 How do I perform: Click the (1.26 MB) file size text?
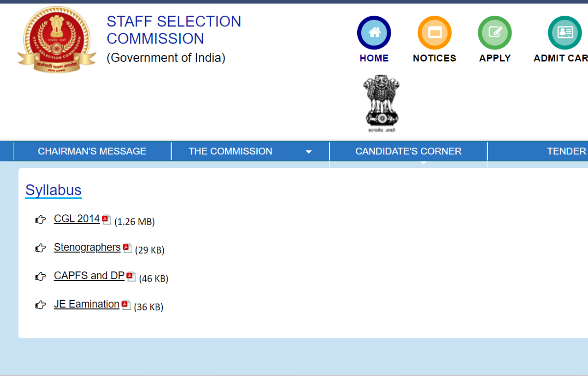pos(134,222)
